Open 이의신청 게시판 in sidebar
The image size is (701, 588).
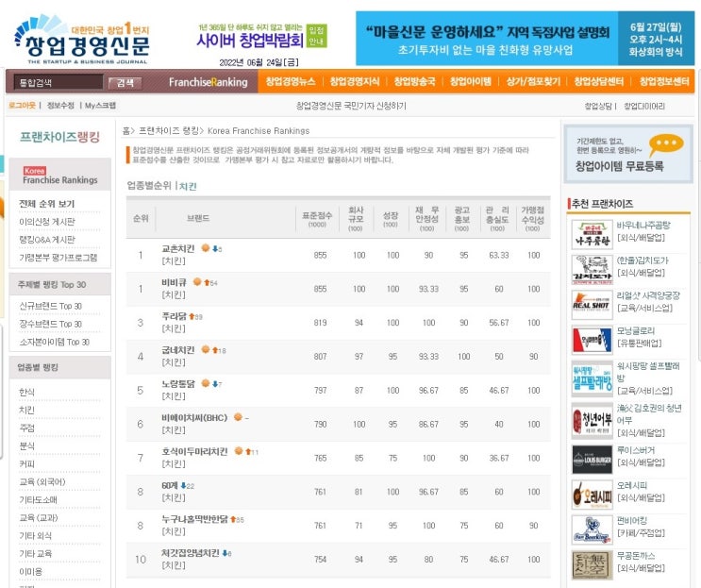click(x=47, y=222)
